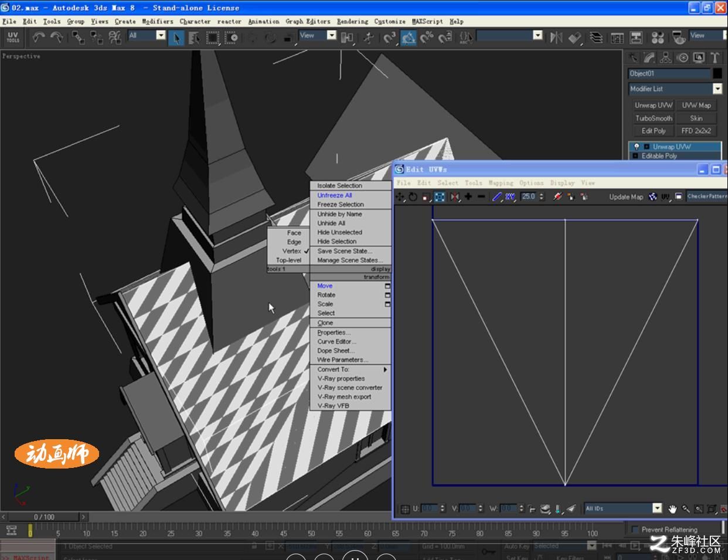Open the Motion command panel tab
Screen dimensions: 728x560
click(682, 57)
